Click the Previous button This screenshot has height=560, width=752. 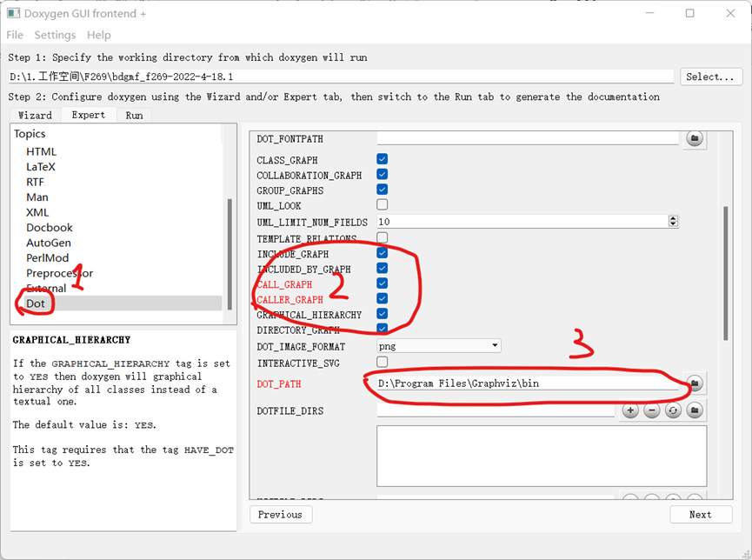(x=281, y=515)
